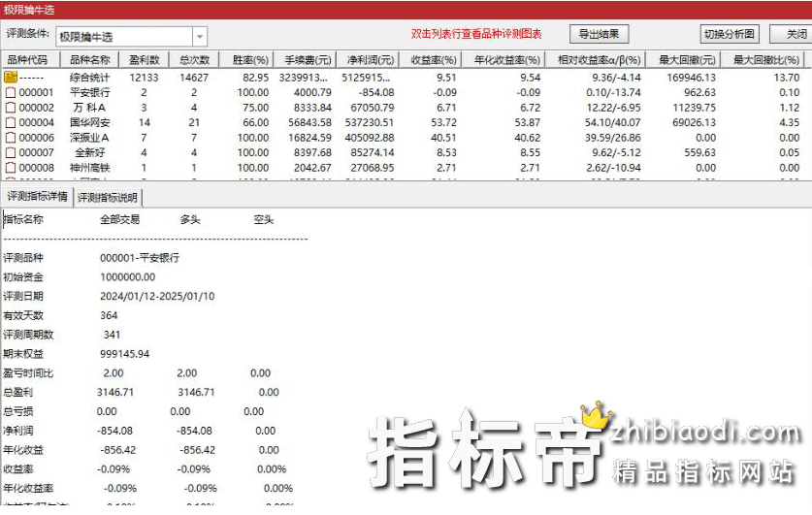Sort by the 手续费(元) column header
Screen dimensions: 812x515
[x=305, y=60]
